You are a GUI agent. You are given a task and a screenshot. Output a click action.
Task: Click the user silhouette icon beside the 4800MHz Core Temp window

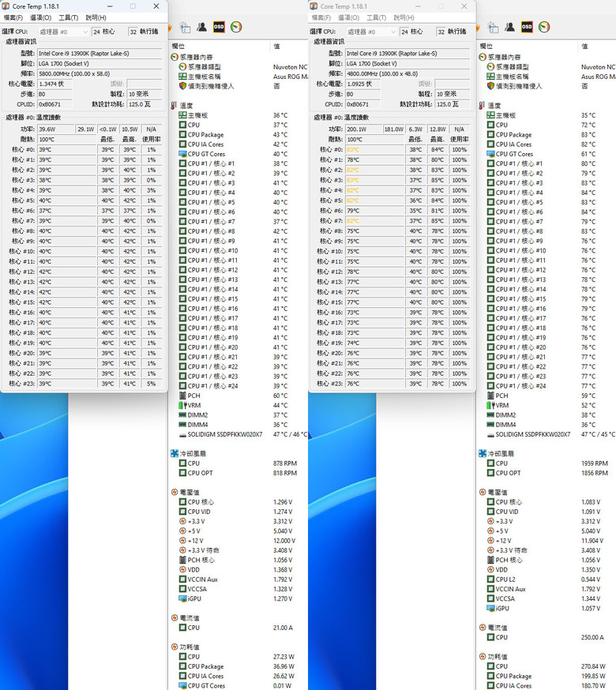pos(510,27)
